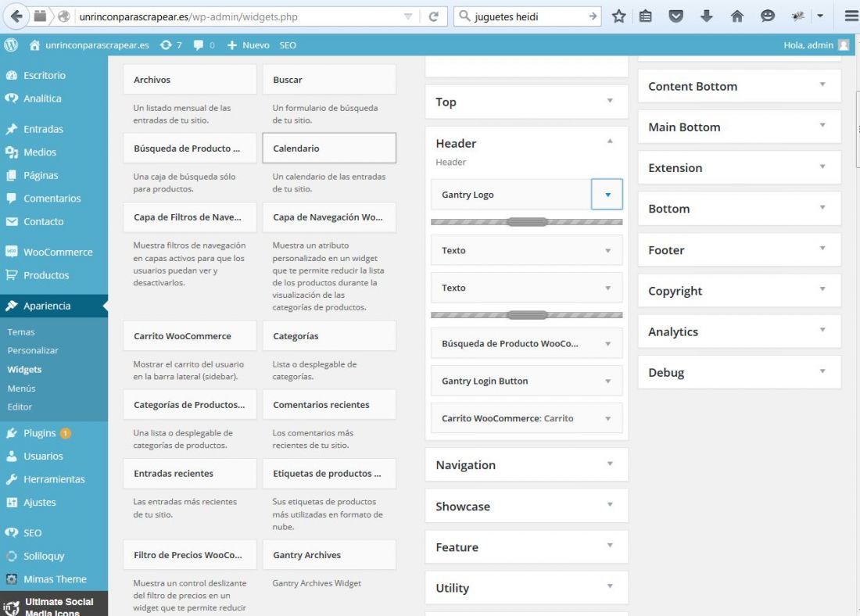Click the Ajustes settings icon
This screenshot has width=860, height=616.
click(x=12, y=503)
